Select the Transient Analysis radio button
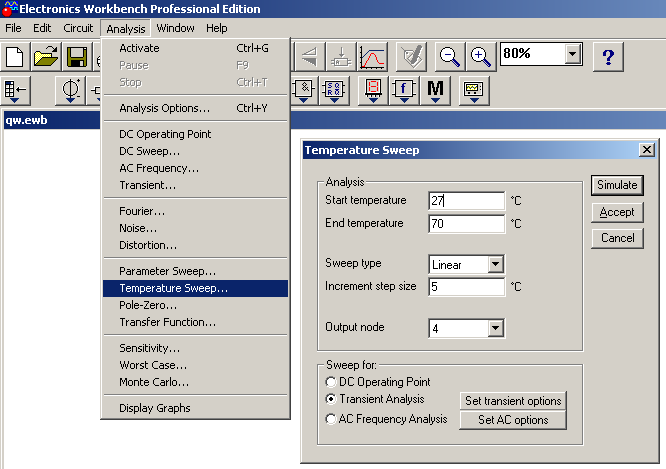This screenshot has width=666, height=469. pyautogui.click(x=331, y=399)
